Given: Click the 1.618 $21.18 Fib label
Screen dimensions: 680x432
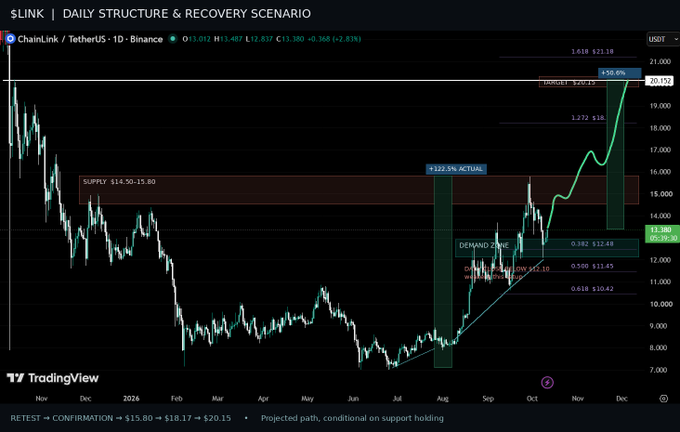Looking at the screenshot, I should tap(592, 52).
